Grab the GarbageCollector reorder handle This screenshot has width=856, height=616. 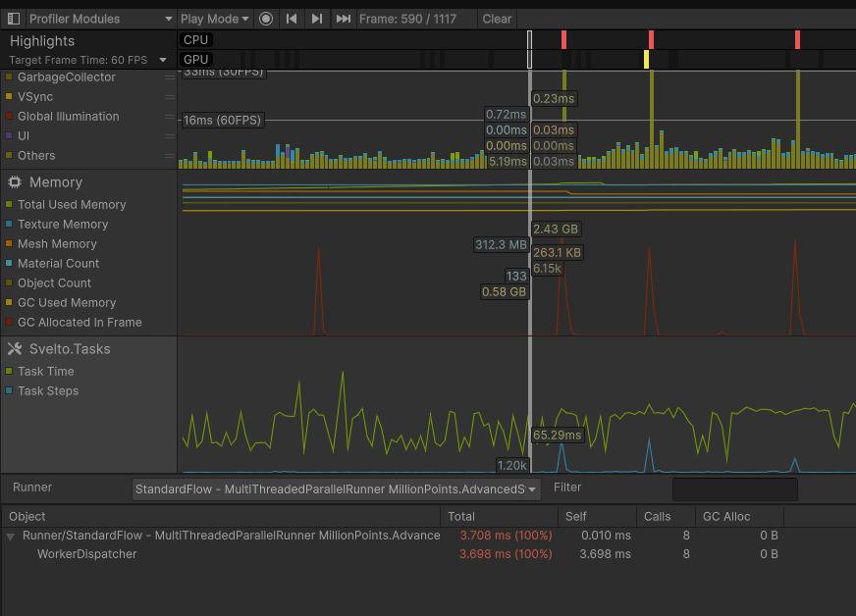pos(170,77)
